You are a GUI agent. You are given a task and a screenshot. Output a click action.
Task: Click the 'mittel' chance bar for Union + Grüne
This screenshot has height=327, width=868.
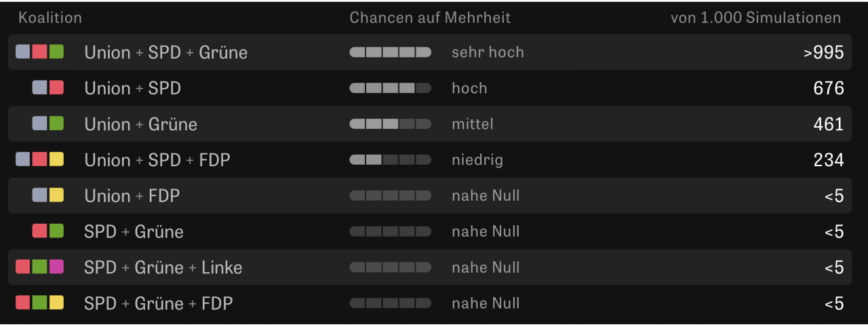tap(390, 124)
